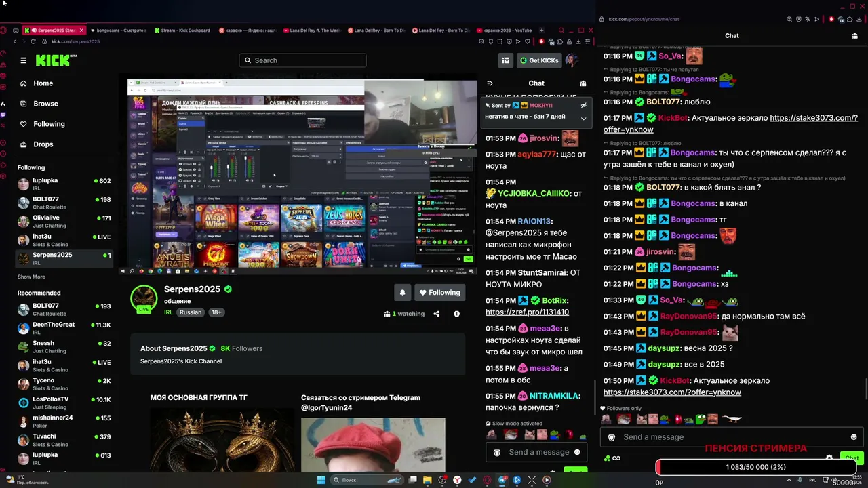Open emoji picker in popout chat input

(854, 437)
